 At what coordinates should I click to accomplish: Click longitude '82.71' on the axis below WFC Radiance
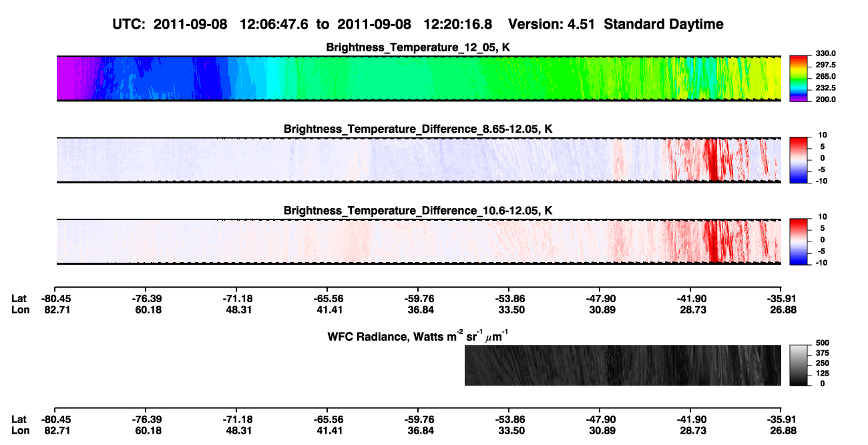tap(57, 430)
